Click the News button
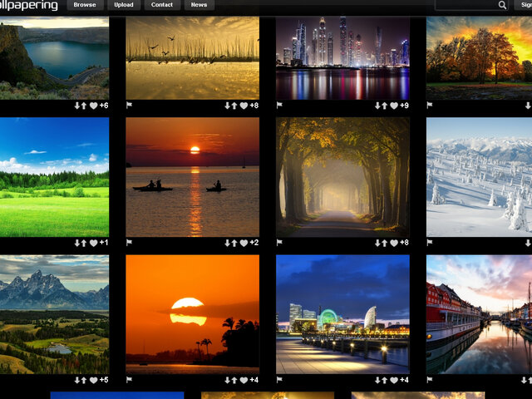Viewport: 532px width, 399px height. point(199,5)
